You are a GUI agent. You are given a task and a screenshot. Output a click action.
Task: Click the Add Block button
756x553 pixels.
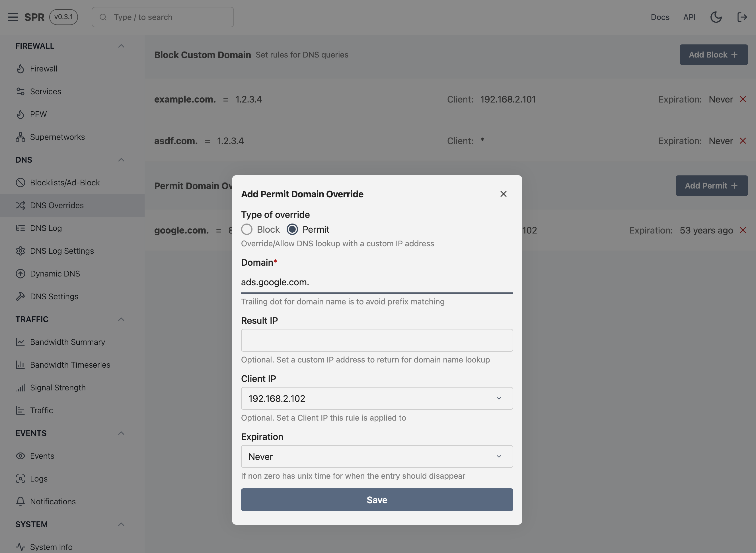click(x=714, y=55)
